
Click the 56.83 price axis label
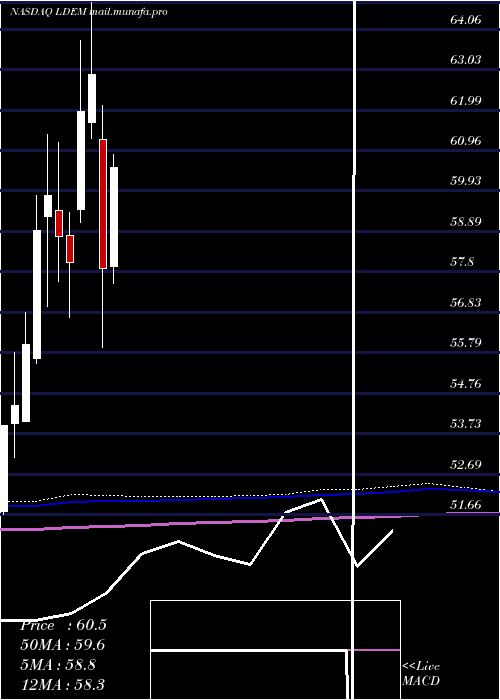pyautogui.click(x=466, y=302)
